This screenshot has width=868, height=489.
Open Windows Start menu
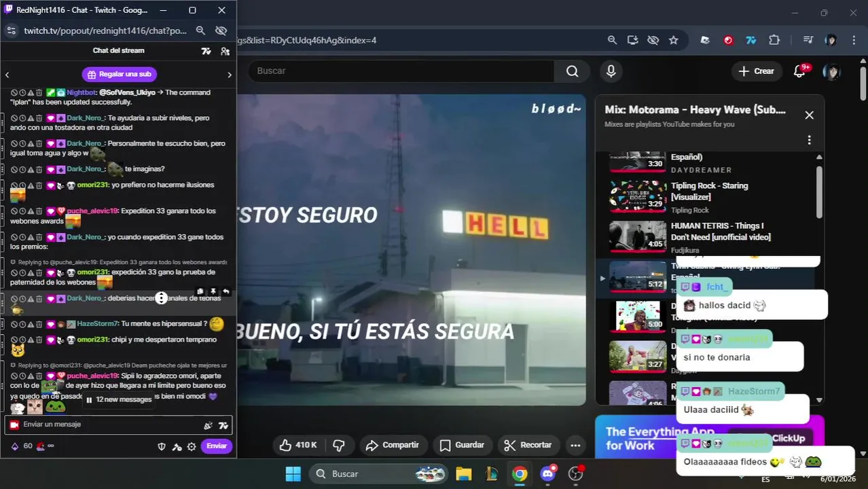[x=293, y=474]
